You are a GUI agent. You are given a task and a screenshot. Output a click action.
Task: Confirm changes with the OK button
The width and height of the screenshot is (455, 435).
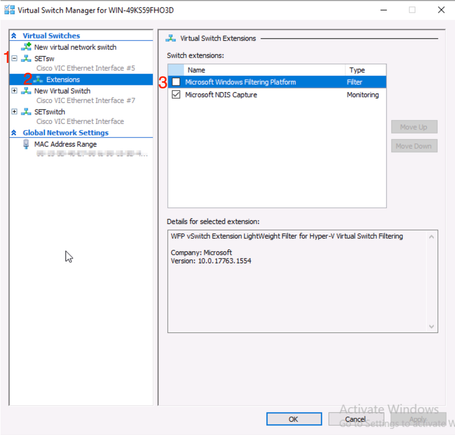click(294, 419)
